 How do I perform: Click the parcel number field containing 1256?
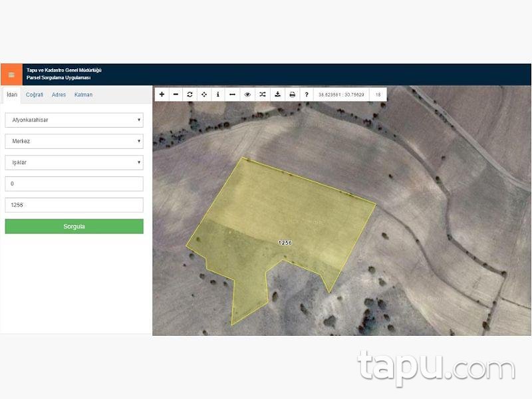(x=74, y=205)
